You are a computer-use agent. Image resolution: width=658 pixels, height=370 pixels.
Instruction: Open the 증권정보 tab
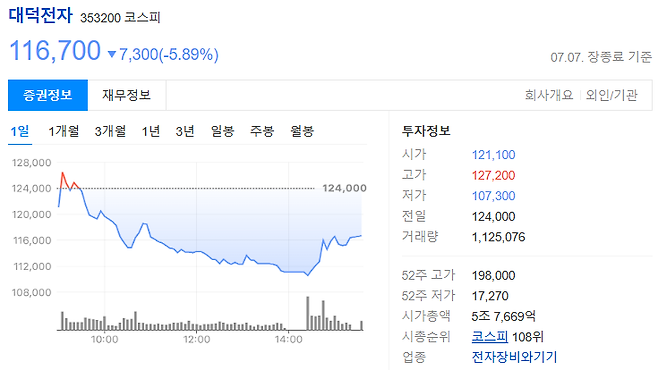pos(48,95)
